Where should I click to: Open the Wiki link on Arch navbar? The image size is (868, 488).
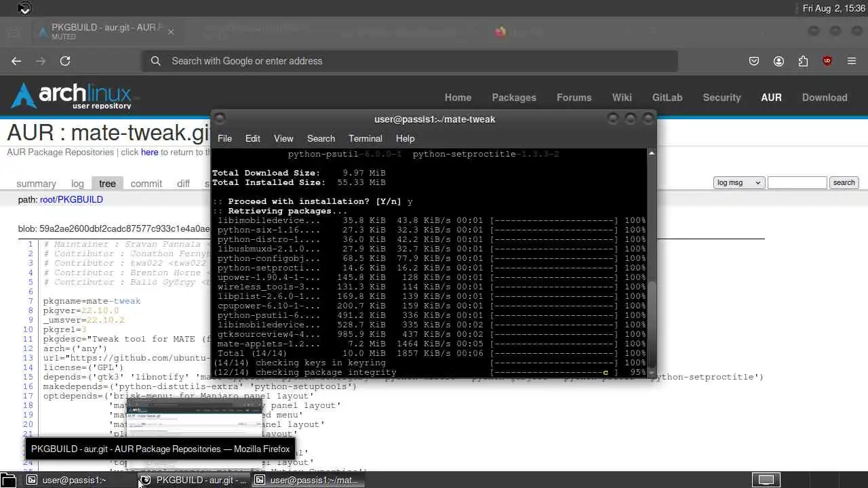point(622,98)
